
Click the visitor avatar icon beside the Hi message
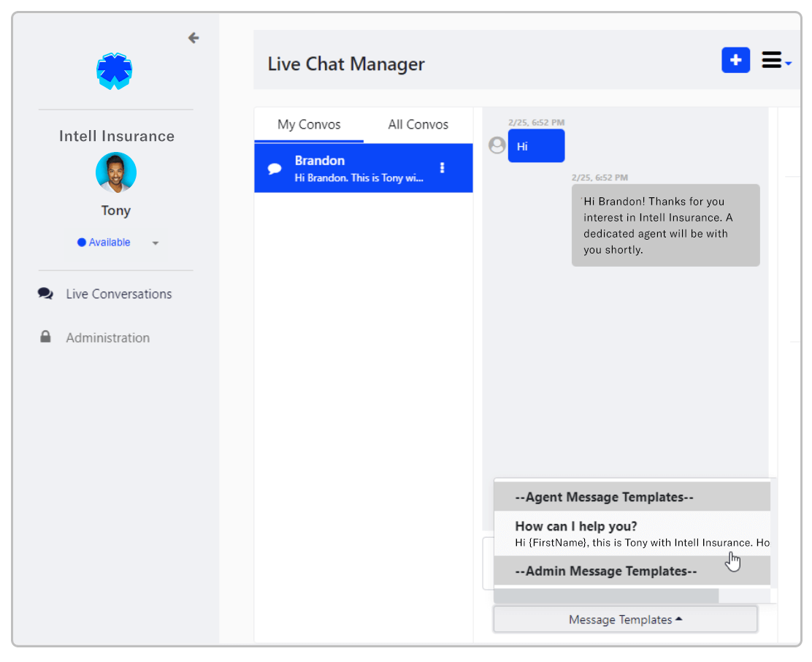[x=497, y=145]
